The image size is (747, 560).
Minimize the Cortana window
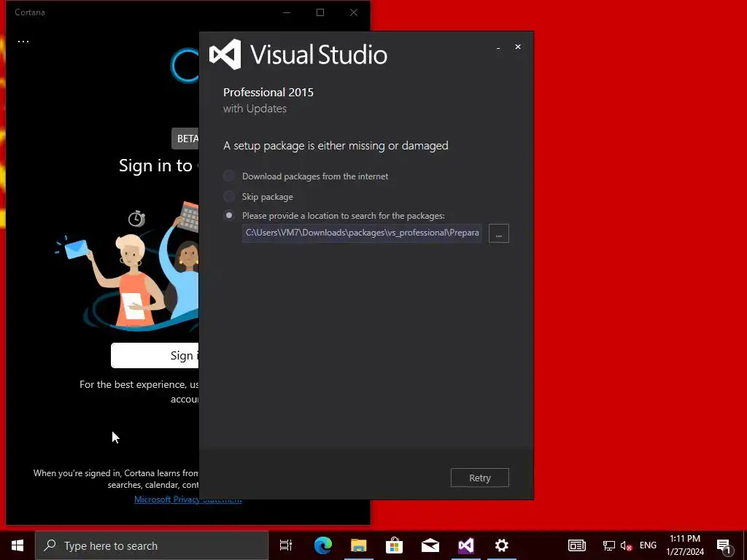(287, 12)
